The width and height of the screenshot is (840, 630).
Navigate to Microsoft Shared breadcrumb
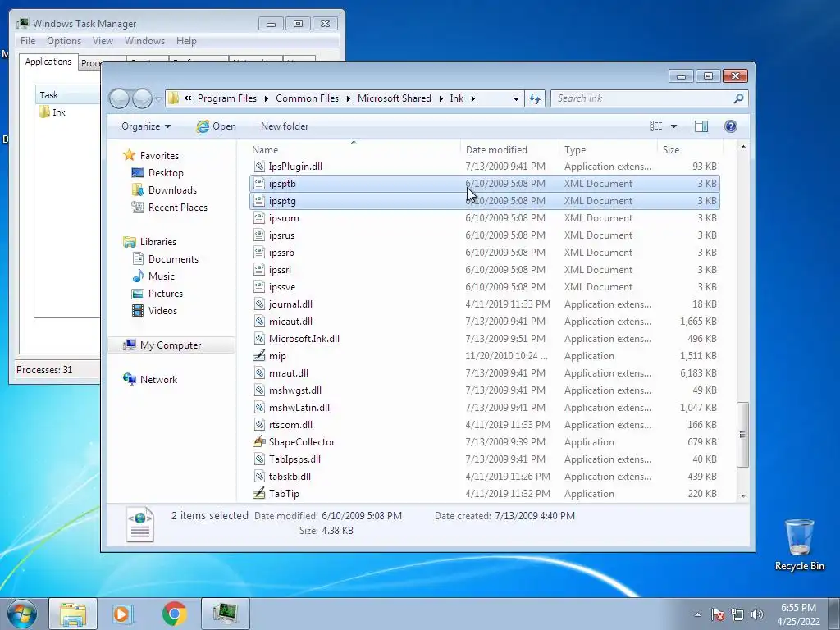[395, 98]
